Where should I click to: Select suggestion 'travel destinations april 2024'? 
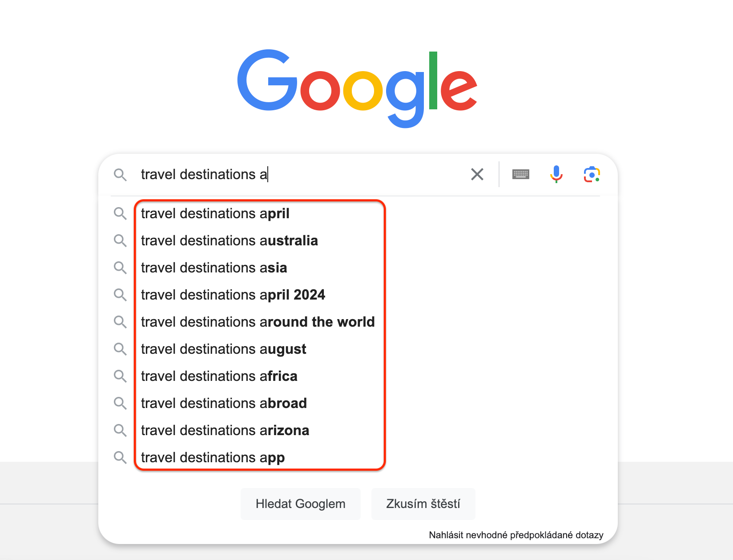[x=233, y=295]
